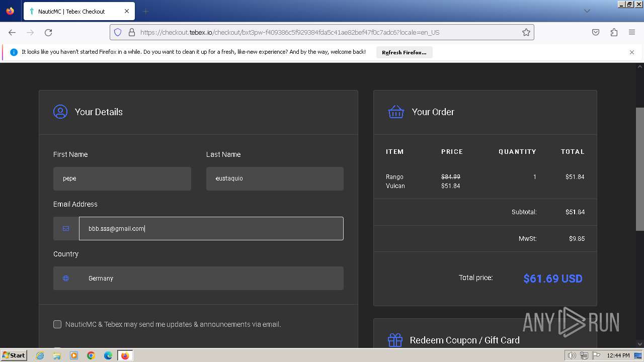The width and height of the screenshot is (644, 362).
Task: Launch Internet Explorer from taskbar
Action: coord(40,355)
